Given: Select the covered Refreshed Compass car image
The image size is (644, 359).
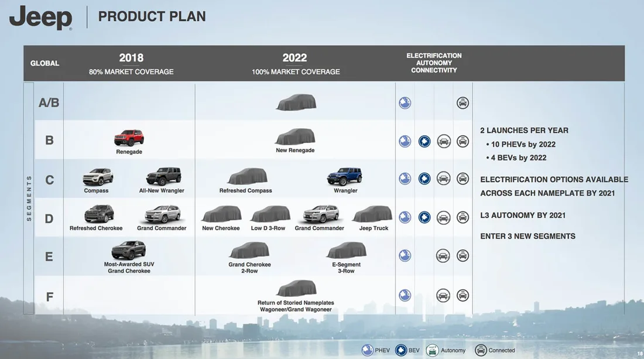Looking at the screenshot, I should (248, 176).
